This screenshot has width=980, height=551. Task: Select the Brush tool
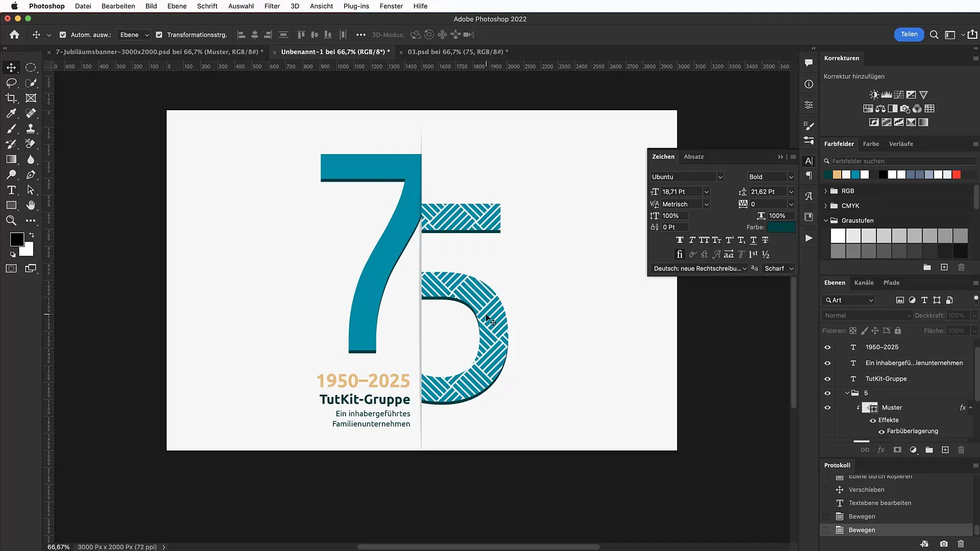coord(11,129)
